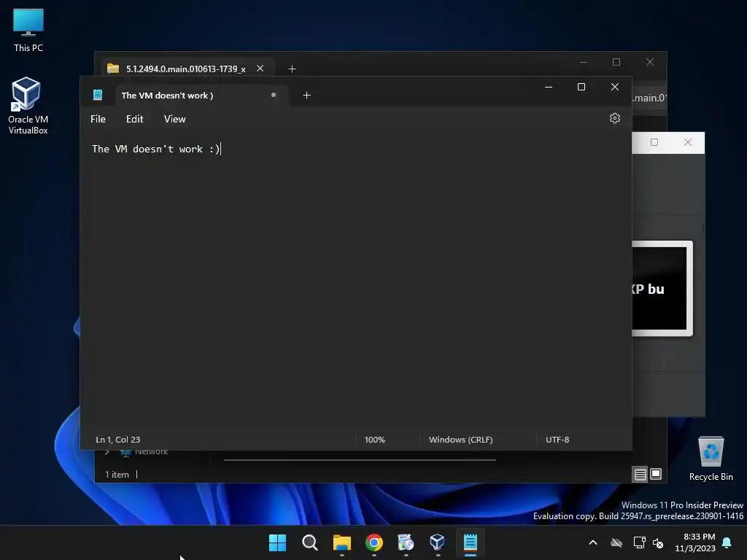Open This PC desktop icon
The width and height of the screenshot is (747, 560).
click(28, 31)
